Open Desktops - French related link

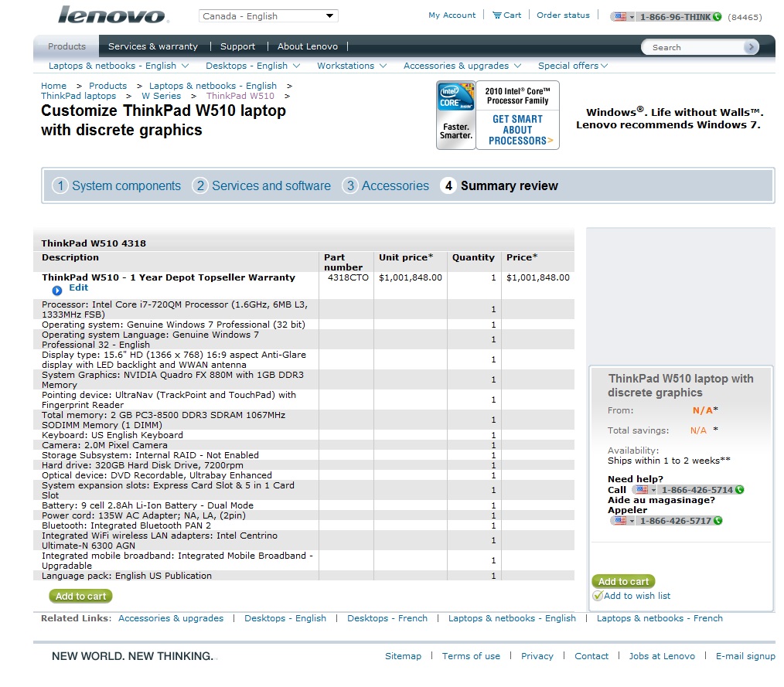(x=387, y=618)
